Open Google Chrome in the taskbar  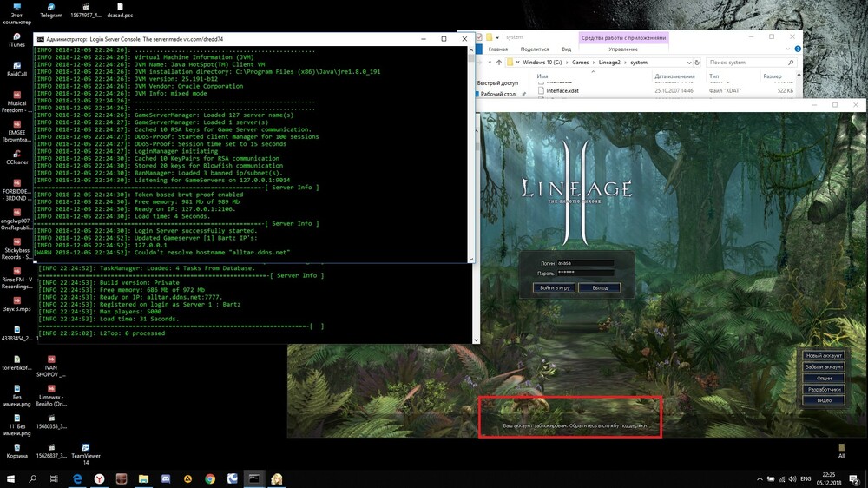coord(210,478)
